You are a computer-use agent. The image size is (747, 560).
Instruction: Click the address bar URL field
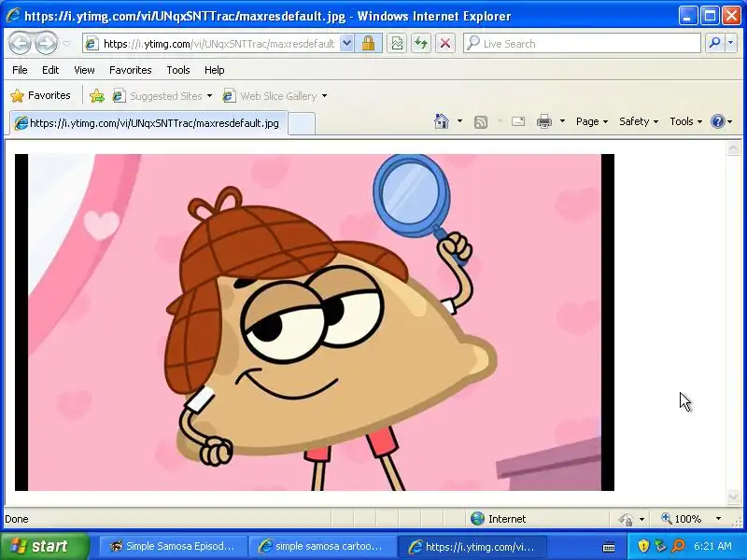tap(218, 44)
